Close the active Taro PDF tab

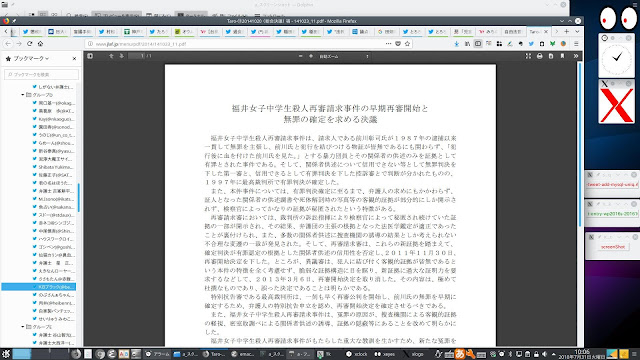pyautogui.click(x=546, y=31)
